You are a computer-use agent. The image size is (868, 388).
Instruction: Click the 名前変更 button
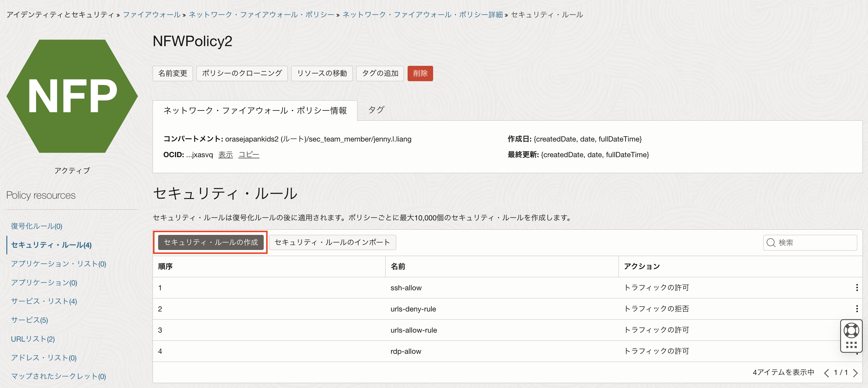pyautogui.click(x=173, y=73)
